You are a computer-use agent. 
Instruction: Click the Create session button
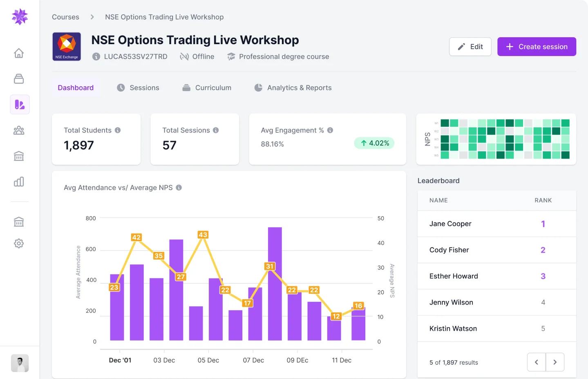[537, 47]
